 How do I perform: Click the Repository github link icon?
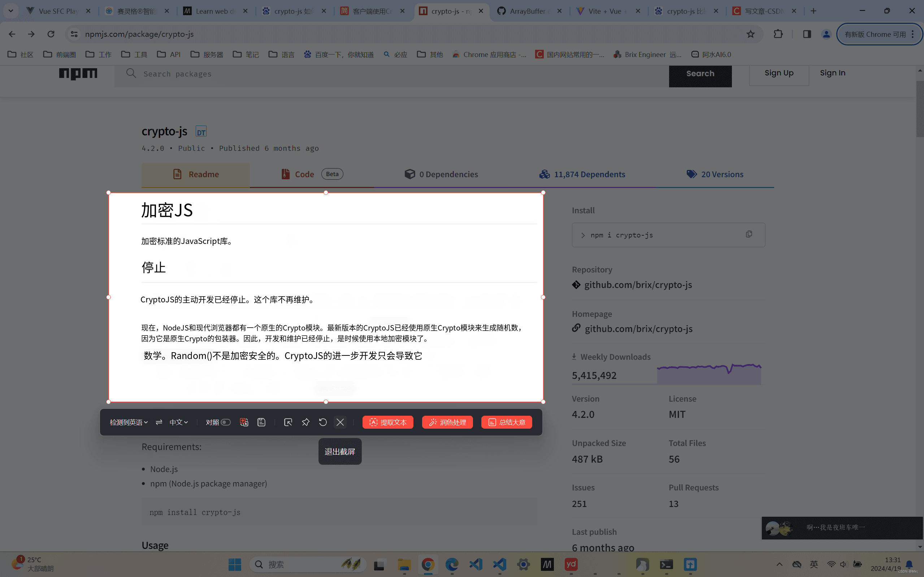(576, 284)
